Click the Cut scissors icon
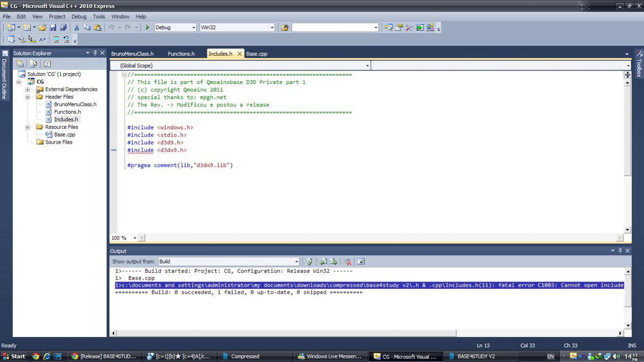The image size is (644, 362). [x=76, y=27]
